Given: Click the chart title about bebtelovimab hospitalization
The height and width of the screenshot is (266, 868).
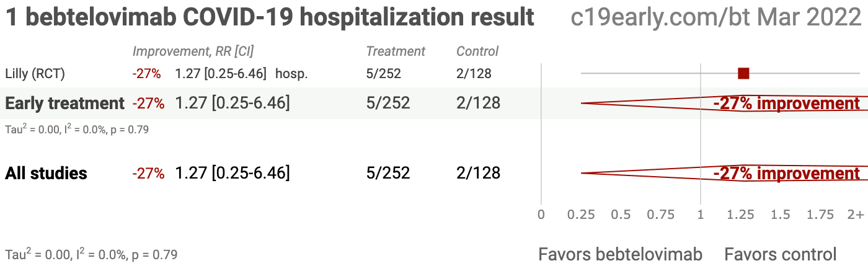Looking at the screenshot, I should (x=270, y=17).
